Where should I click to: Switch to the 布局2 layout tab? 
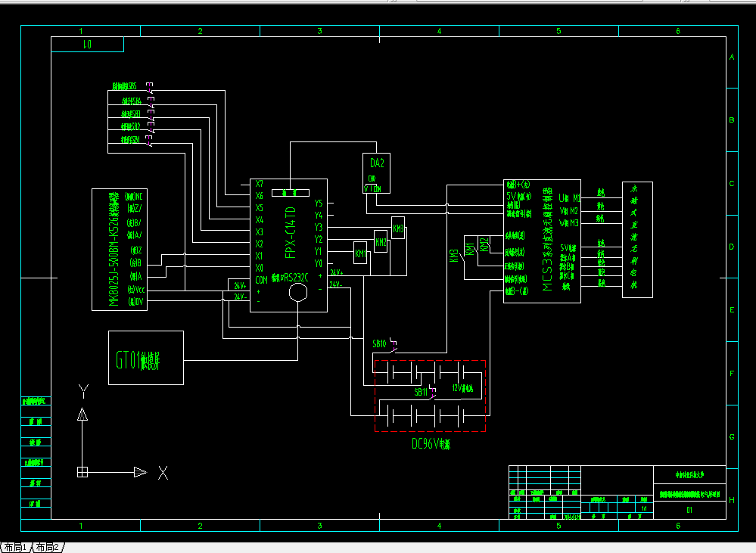(47, 547)
